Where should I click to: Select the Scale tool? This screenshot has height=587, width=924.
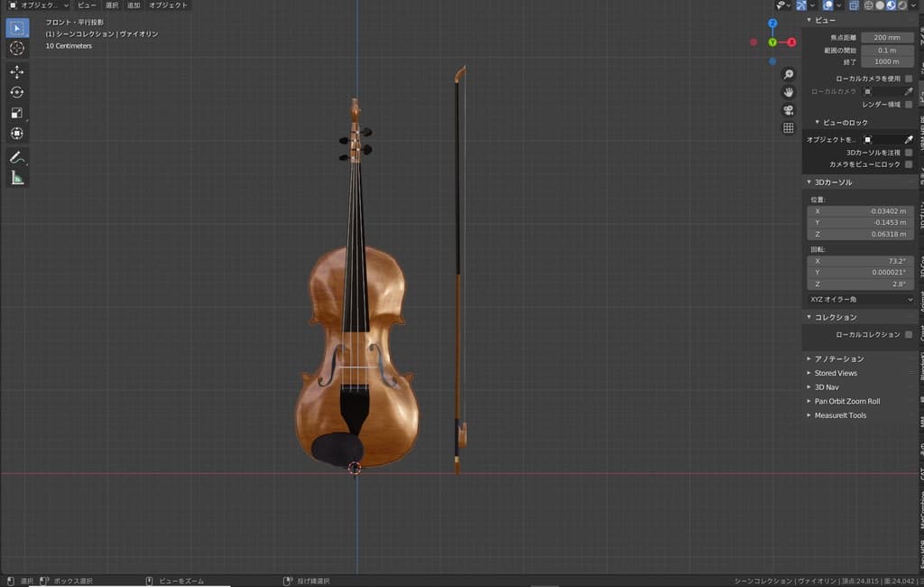(x=17, y=113)
